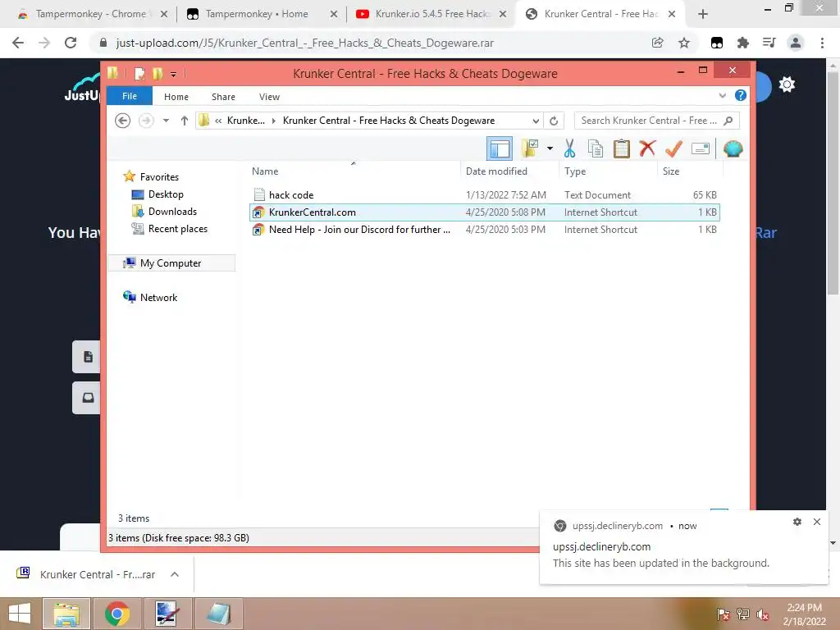Click the Krunke... breadcrumb in address bar

click(x=246, y=121)
